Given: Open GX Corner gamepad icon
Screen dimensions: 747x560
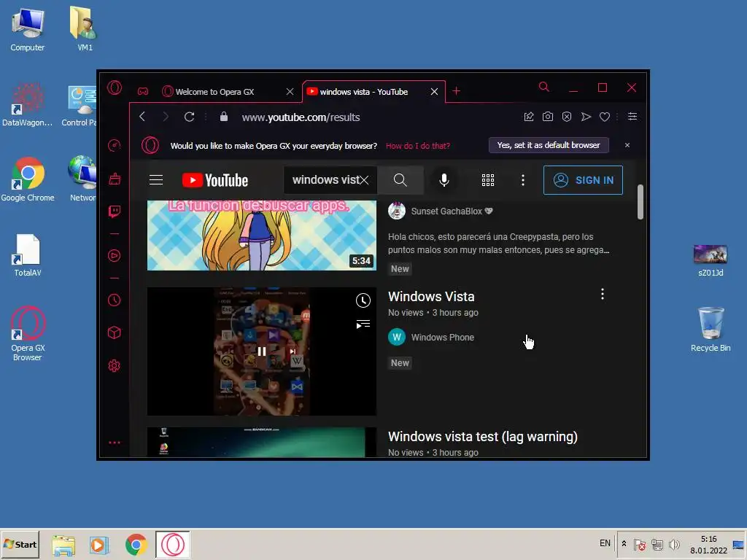Looking at the screenshot, I should coord(143,91).
